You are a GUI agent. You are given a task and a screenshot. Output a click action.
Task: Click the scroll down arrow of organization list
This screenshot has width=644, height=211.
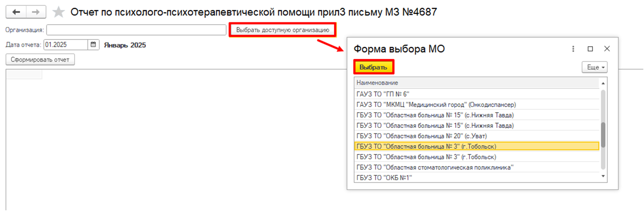[x=603, y=176]
